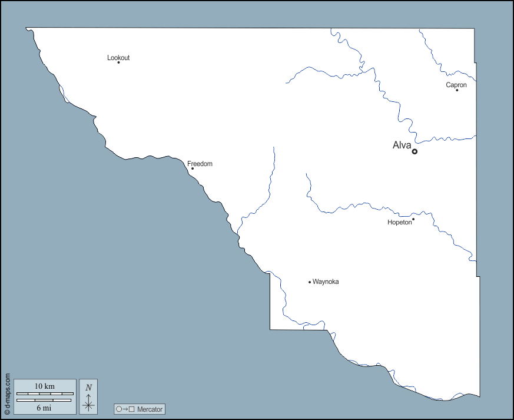This screenshot has height=420, width=514.
Task: Click the north arrow compass star
Action: pos(88,404)
